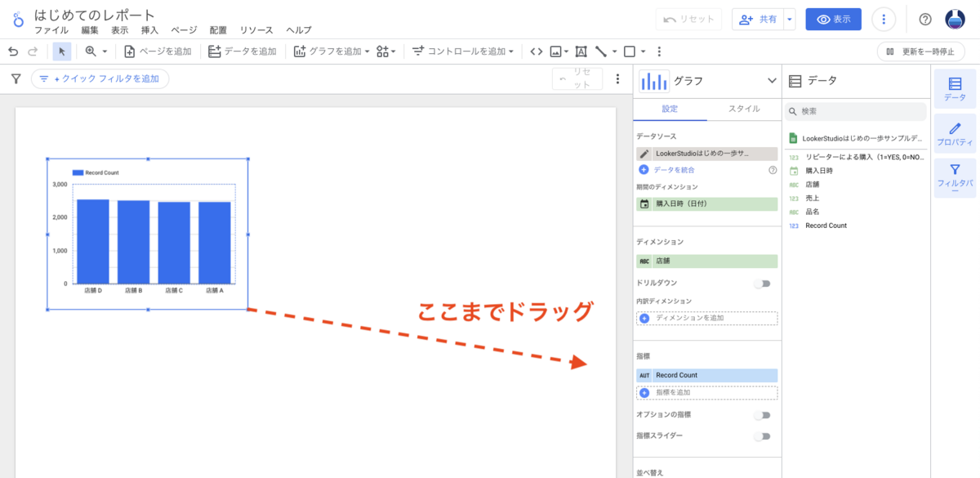Switch to the スタイル tab

744,109
